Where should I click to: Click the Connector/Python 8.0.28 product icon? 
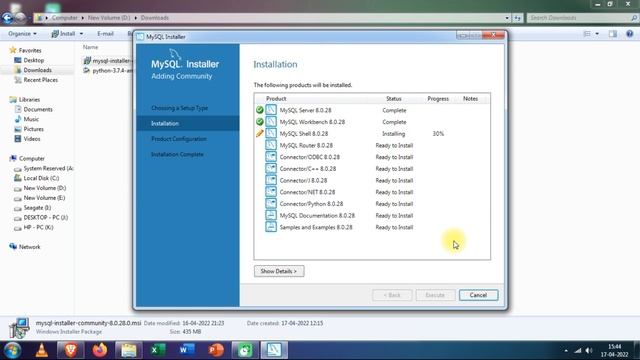pos(271,204)
